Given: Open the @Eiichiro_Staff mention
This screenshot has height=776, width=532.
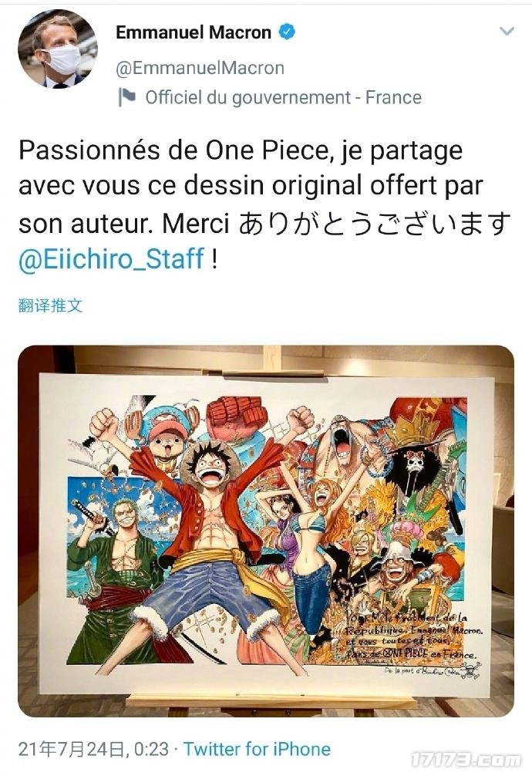Looking at the screenshot, I should (x=111, y=258).
